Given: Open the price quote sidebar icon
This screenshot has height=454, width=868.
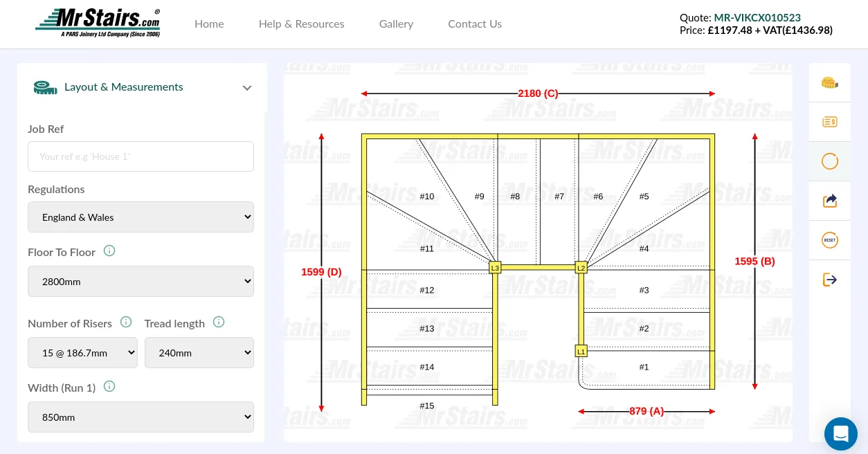Looking at the screenshot, I should (829, 122).
